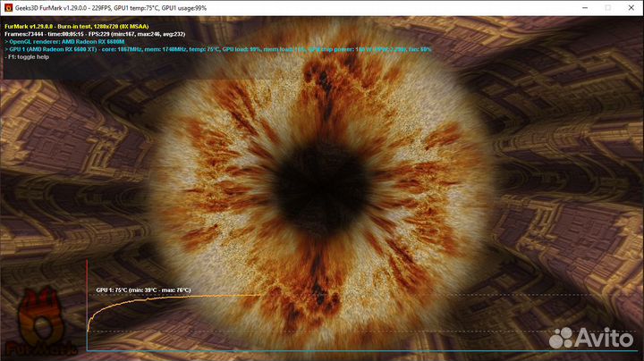Click the F1: toggle help text
This screenshot has width=644, height=361.
coord(27,57)
